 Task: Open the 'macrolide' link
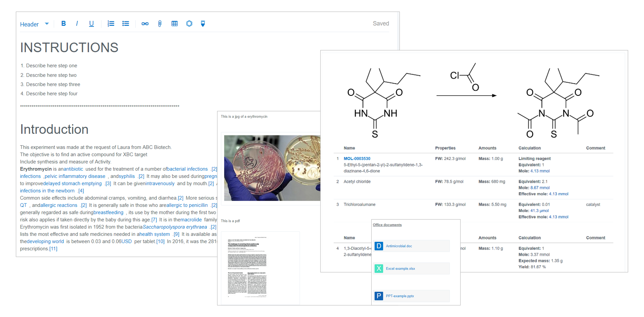pyautogui.click(x=191, y=220)
